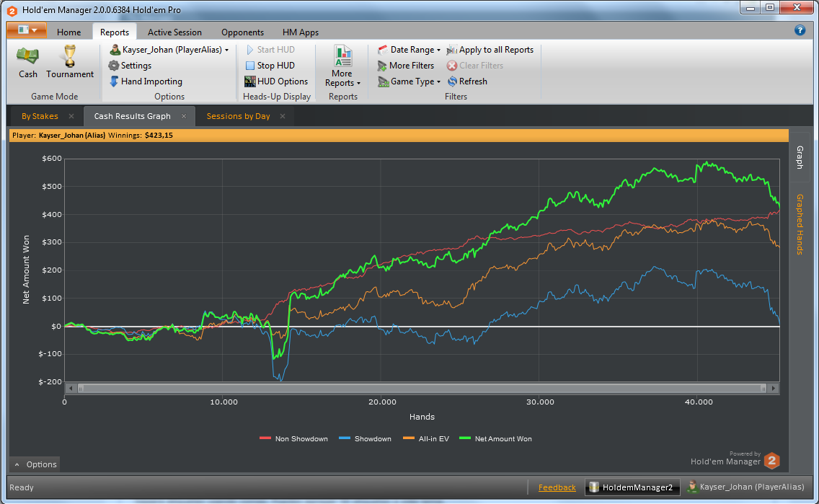Viewport: 819px width, 504px height.
Task: Toggle Net Amount Won legend entry
Action: [496, 438]
